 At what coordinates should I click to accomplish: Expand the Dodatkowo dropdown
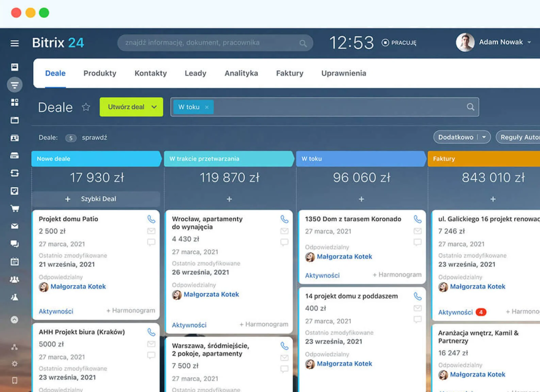(x=484, y=137)
